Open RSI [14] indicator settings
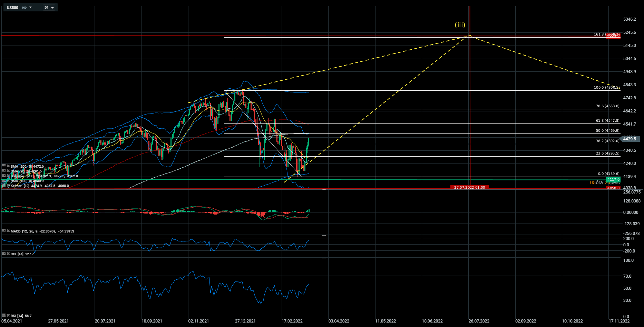Image resolution: width=644 pixels, height=327 pixels. pyautogui.click(x=4, y=315)
